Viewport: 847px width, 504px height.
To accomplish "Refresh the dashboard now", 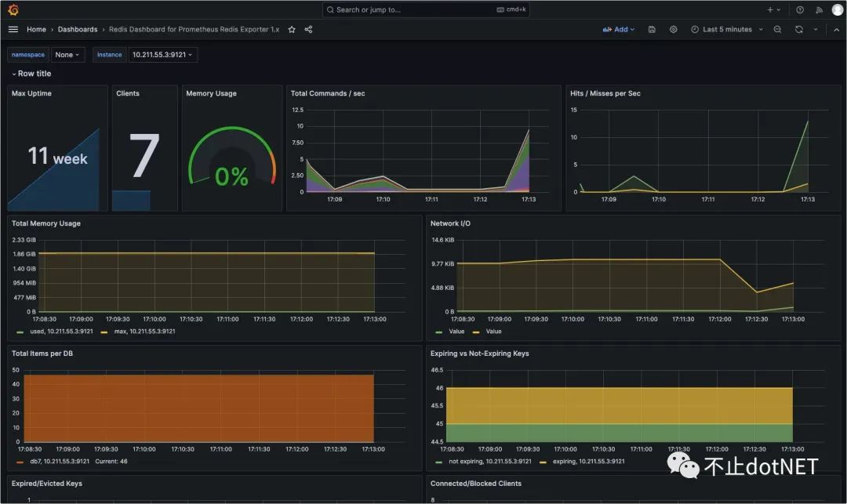I will click(798, 30).
